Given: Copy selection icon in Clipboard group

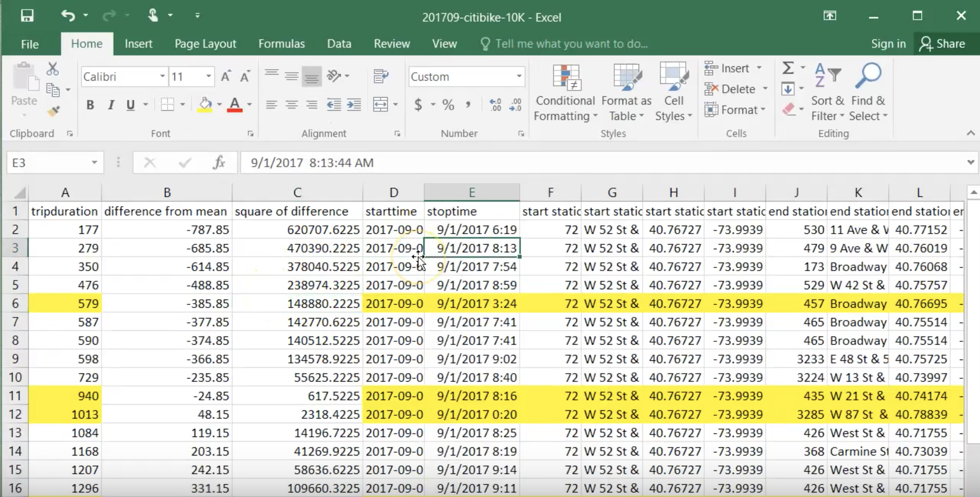Looking at the screenshot, I should (x=53, y=90).
